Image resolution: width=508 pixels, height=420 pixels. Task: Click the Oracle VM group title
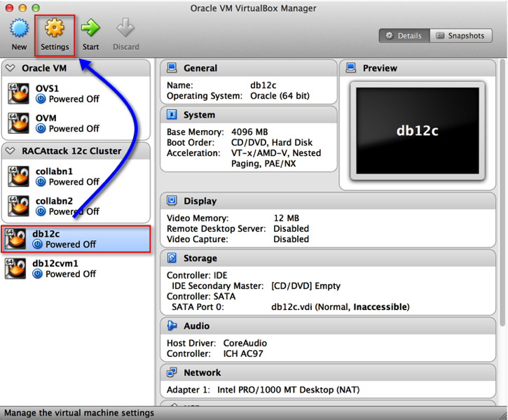click(44, 69)
